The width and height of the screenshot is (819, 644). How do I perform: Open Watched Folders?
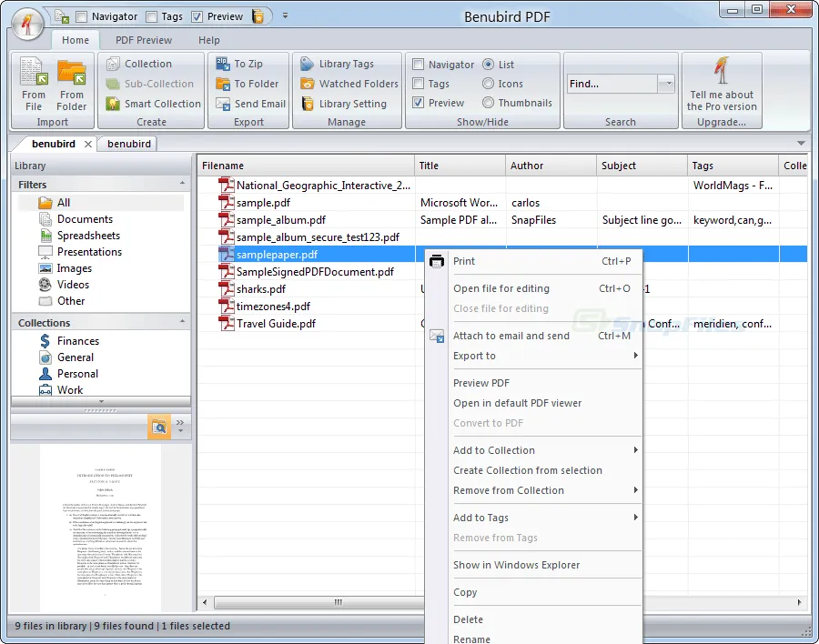pos(349,84)
